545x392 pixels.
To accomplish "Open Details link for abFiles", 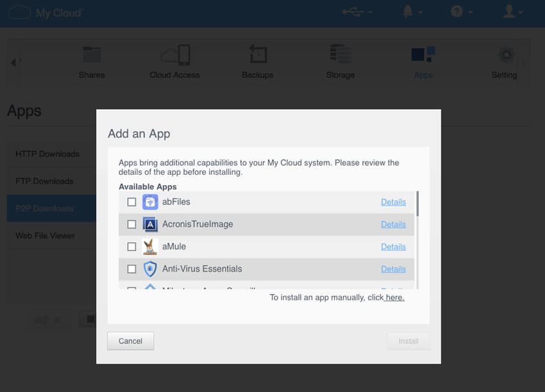I will pos(394,202).
